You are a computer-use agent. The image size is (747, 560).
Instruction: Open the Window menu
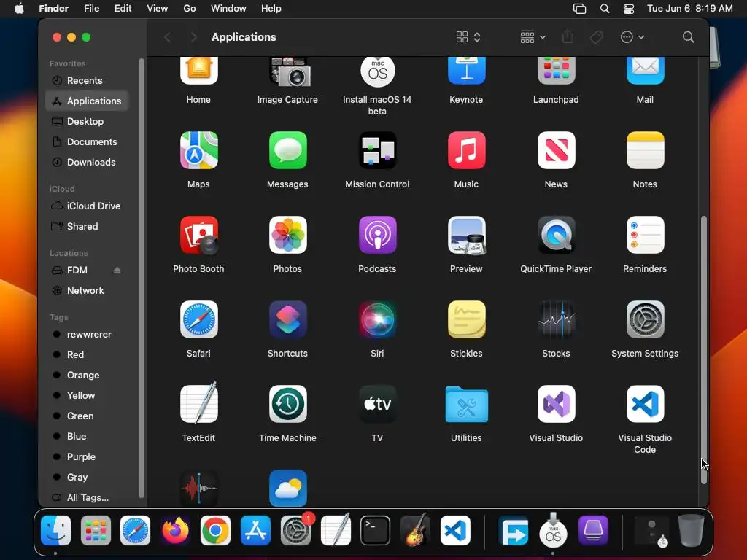(228, 9)
